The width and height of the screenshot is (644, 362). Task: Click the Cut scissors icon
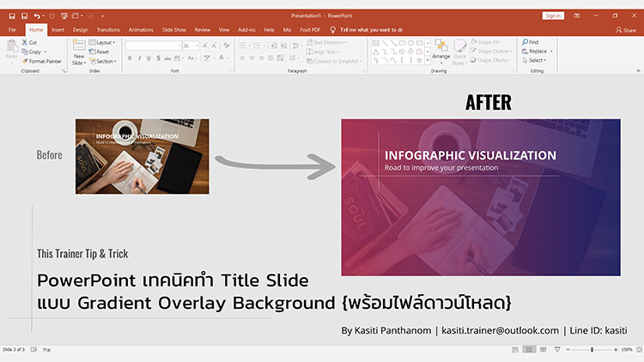(x=25, y=42)
